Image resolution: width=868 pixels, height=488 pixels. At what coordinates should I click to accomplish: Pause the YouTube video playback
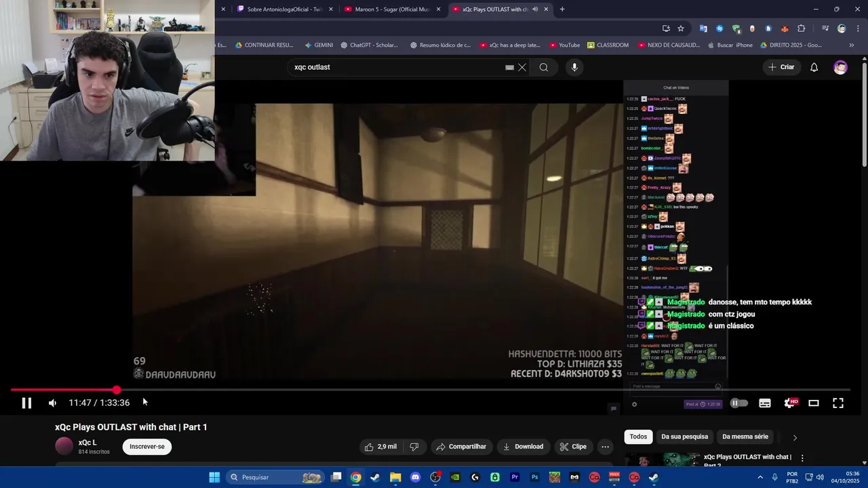pyautogui.click(x=26, y=403)
